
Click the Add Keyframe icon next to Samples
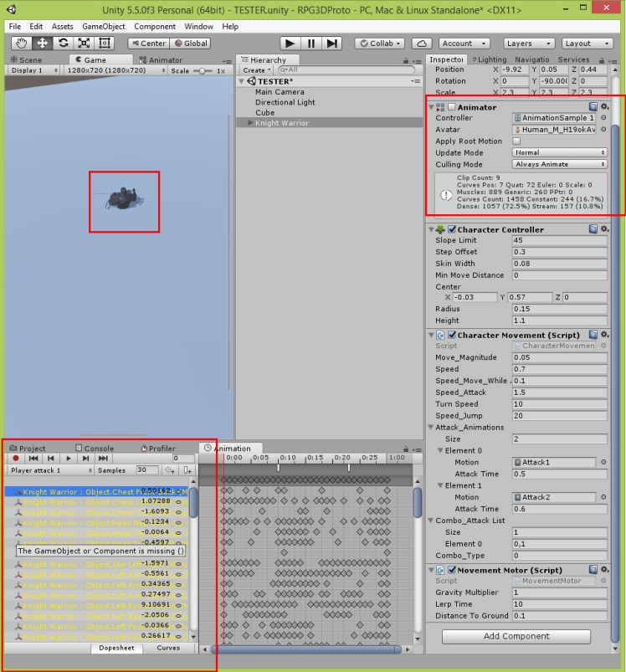pyautogui.click(x=170, y=470)
